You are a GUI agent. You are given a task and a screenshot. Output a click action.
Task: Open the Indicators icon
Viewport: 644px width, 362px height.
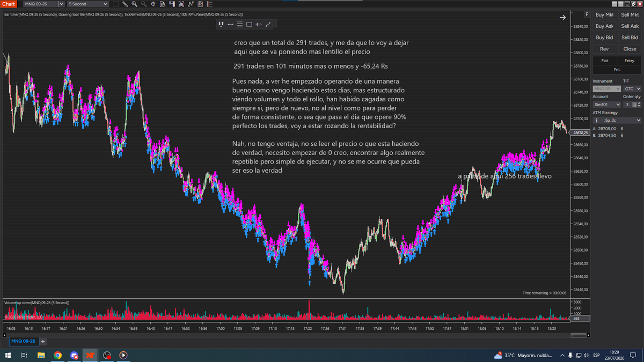[x=191, y=4]
